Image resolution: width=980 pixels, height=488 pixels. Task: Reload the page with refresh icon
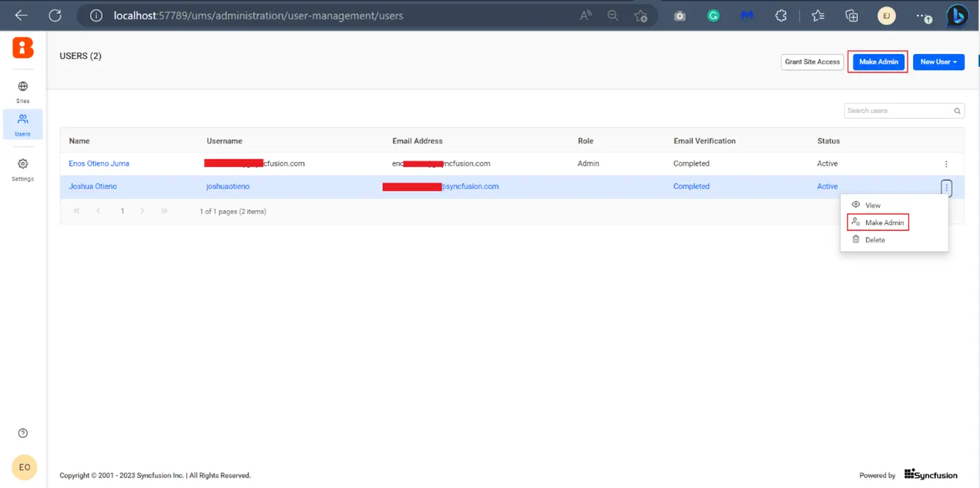[55, 15]
